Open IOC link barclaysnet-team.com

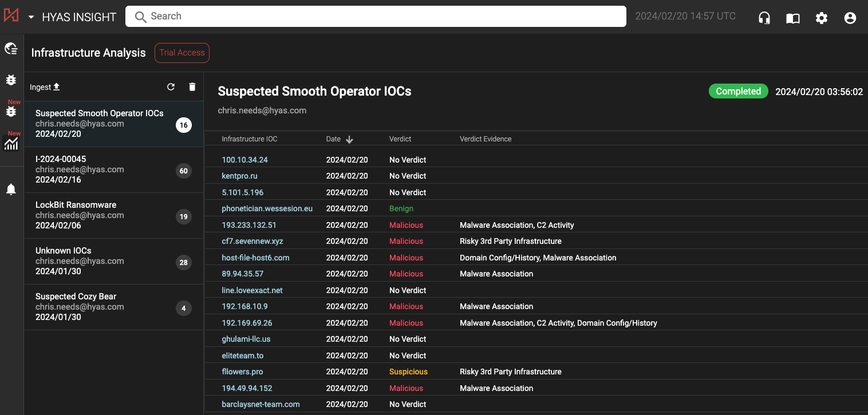tap(261, 404)
